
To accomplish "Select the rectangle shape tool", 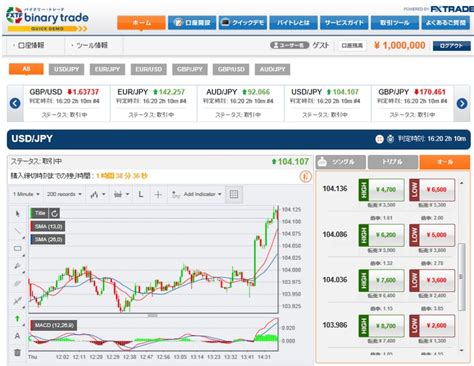I will point(18,249).
